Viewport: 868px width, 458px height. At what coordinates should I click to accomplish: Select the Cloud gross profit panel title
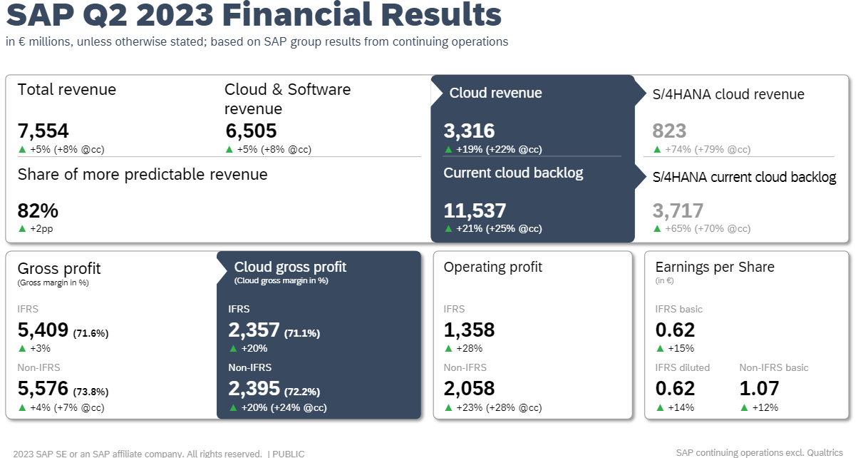tap(290, 267)
